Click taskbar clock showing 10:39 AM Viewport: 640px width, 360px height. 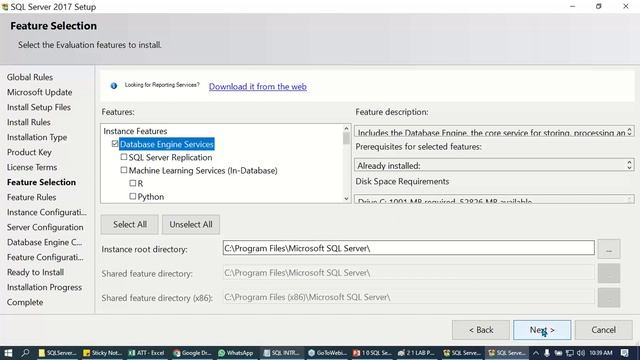601,353
